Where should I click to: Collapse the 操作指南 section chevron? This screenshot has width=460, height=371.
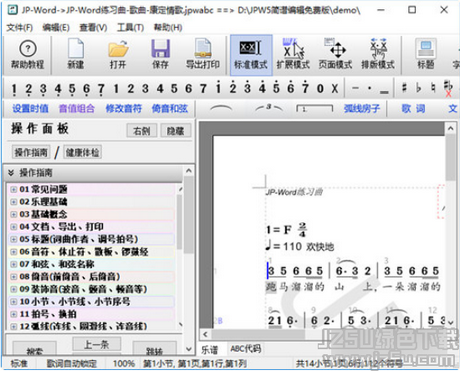(11, 173)
